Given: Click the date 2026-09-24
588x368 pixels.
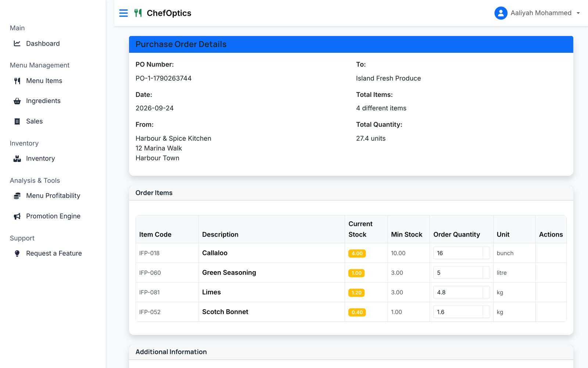Looking at the screenshot, I should tap(154, 108).
